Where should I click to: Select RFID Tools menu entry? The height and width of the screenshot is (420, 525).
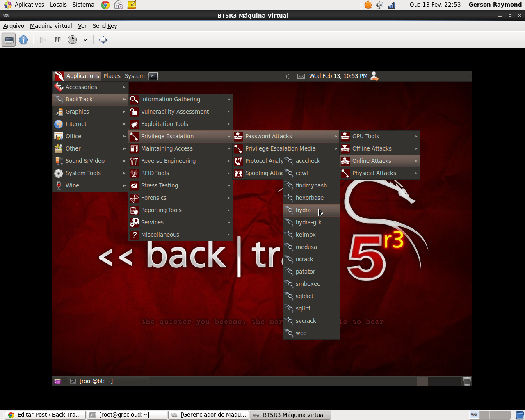[x=180, y=173]
